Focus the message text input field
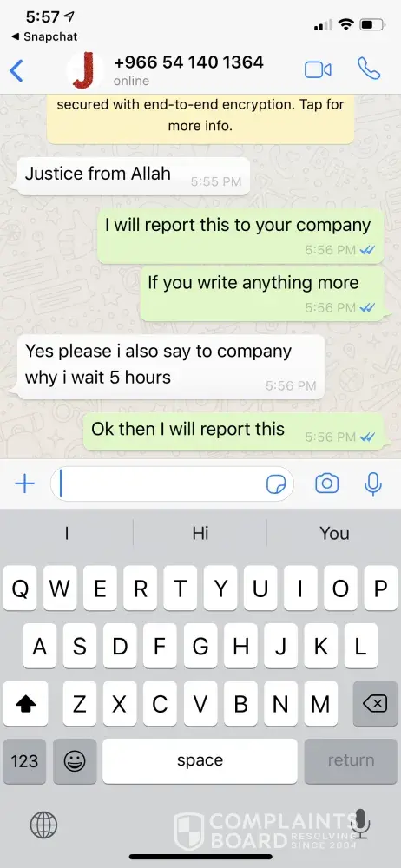401x868 pixels. pos(172,484)
